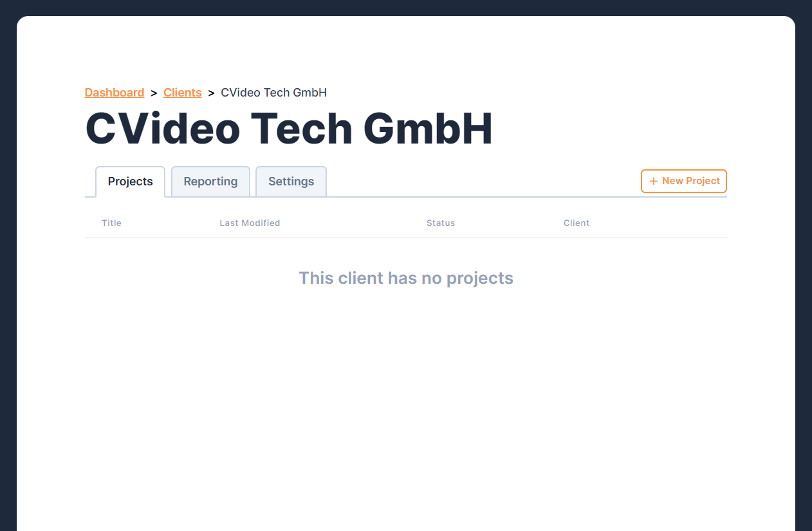This screenshot has width=812, height=531.
Task: Click the plus icon in New Project
Action: 654,182
